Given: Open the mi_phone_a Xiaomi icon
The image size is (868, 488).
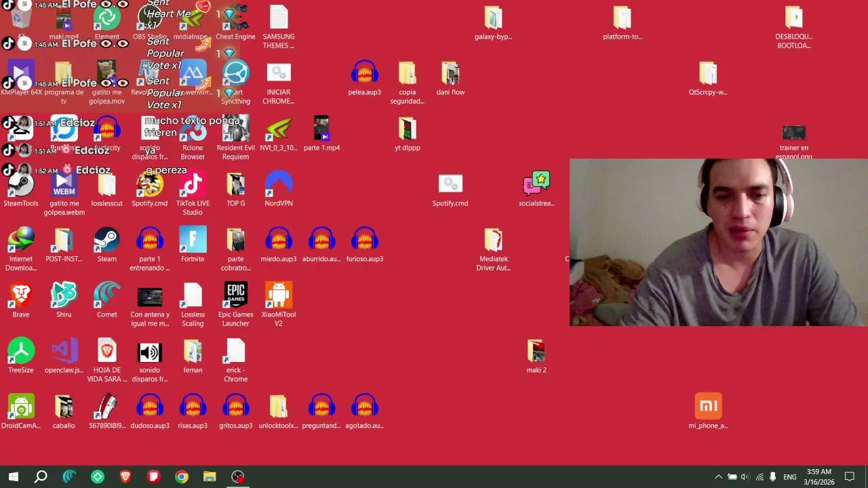Looking at the screenshot, I should coord(708,411).
